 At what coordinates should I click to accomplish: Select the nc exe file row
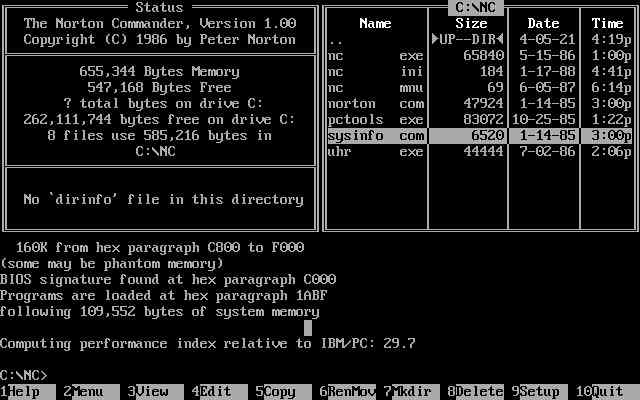480,56
